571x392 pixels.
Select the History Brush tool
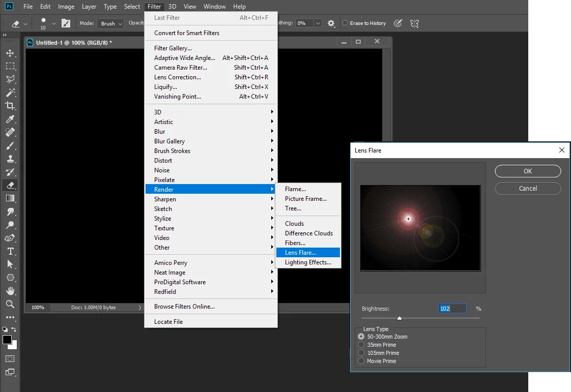click(10, 172)
